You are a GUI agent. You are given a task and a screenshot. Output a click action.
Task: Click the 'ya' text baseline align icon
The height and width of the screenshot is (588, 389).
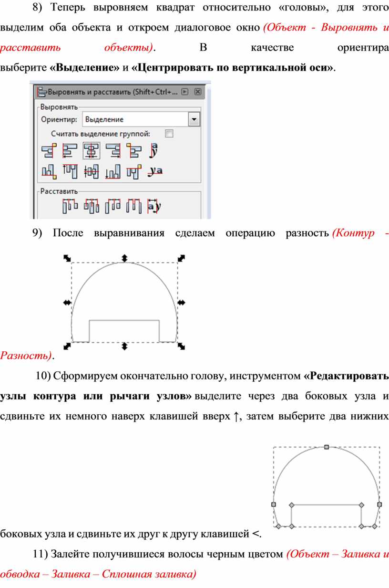155,170
